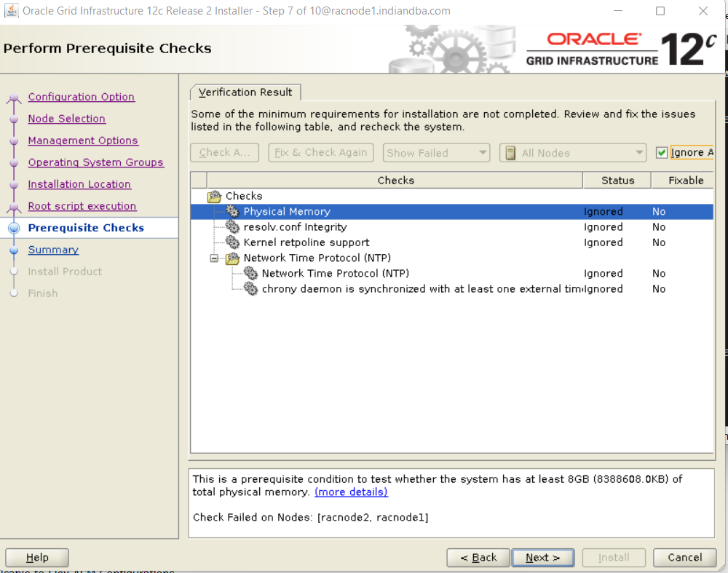Click the gear icon beside chrony daemon check

click(250, 289)
